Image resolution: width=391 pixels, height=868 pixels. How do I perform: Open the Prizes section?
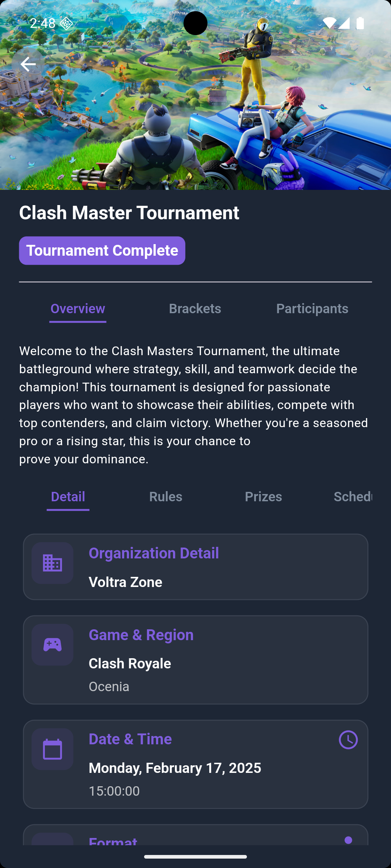pos(264,497)
